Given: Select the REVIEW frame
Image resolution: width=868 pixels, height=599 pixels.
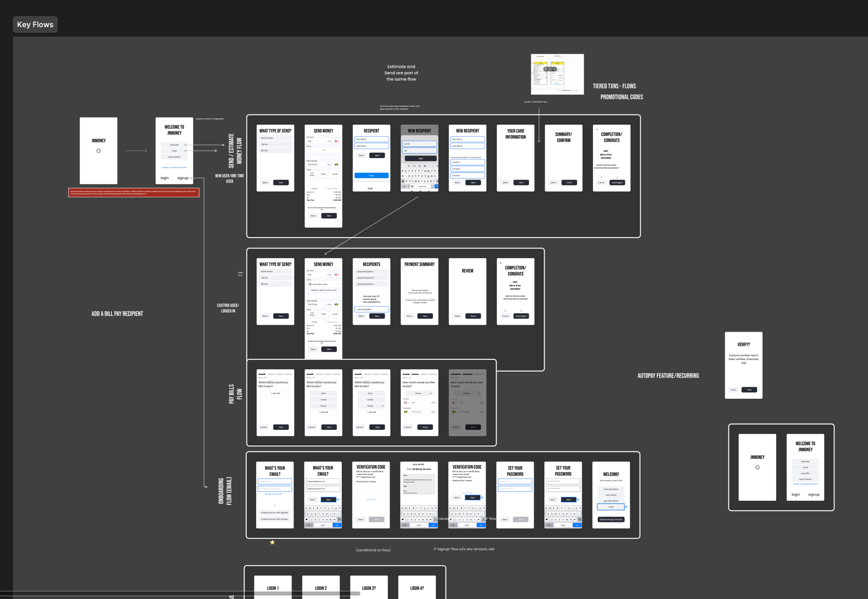Looking at the screenshot, I should [468, 291].
